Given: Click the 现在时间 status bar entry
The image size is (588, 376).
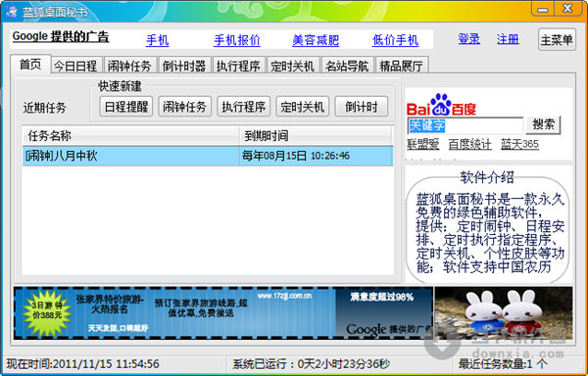Looking at the screenshot, I should [x=83, y=363].
